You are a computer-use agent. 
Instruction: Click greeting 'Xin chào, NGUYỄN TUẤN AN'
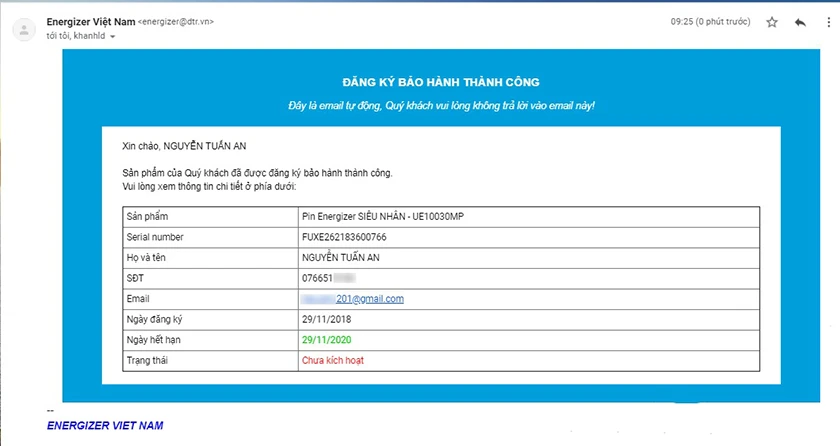(184, 146)
